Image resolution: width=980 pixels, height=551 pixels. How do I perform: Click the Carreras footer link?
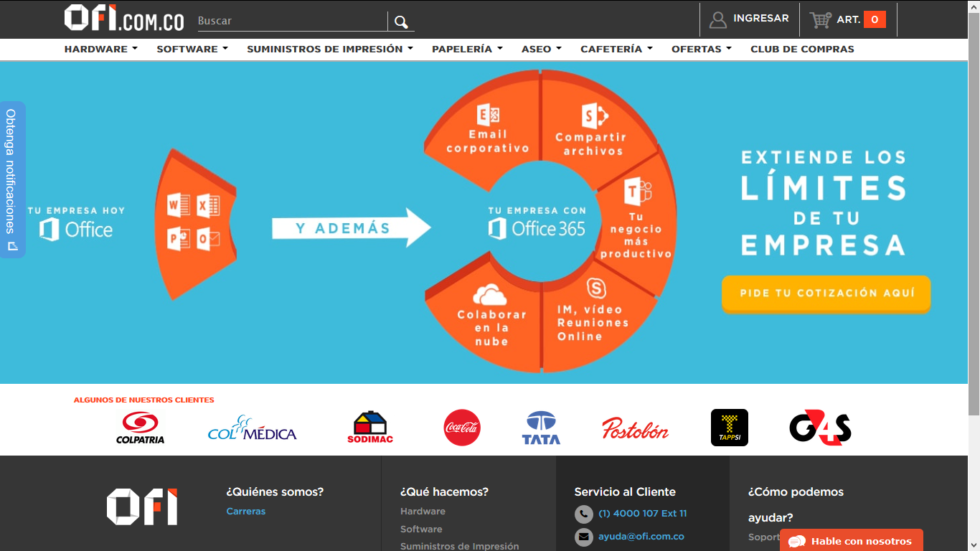coord(246,512)
